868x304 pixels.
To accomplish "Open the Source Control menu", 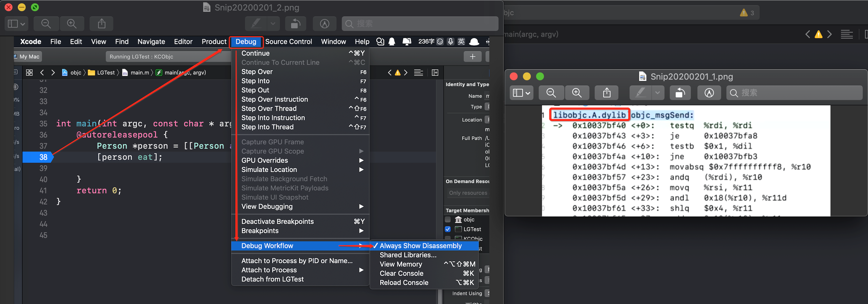I will [288, 42].
